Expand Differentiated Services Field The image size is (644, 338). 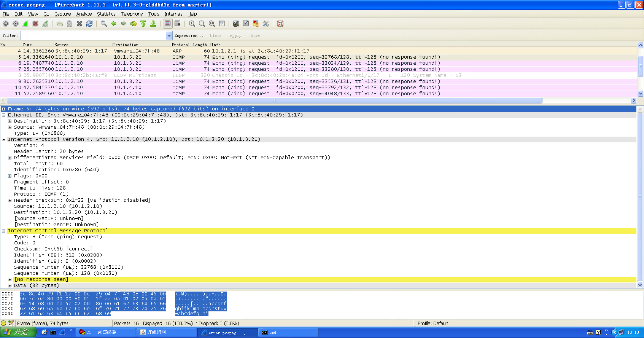click(x=10, y=158)
